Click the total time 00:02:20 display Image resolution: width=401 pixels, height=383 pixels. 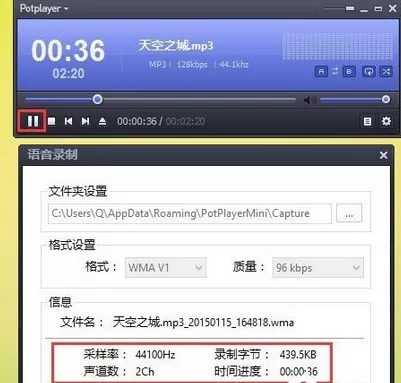pos(185,121)
